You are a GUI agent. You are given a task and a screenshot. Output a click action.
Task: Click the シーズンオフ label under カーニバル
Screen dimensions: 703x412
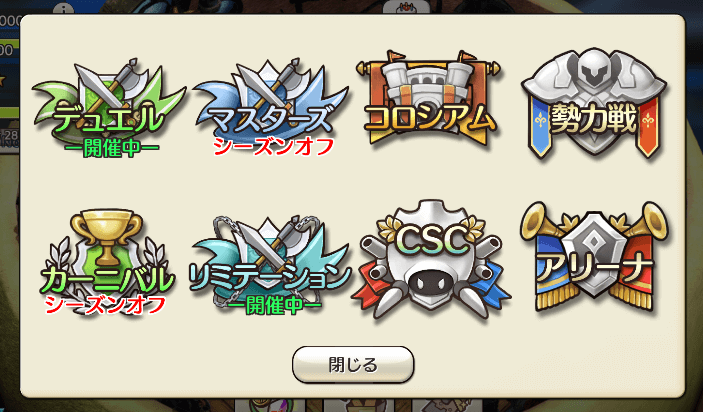pos(106,305)
